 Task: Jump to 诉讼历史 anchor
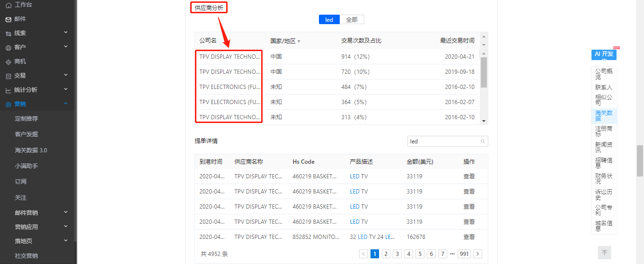[x=604, y=195]
